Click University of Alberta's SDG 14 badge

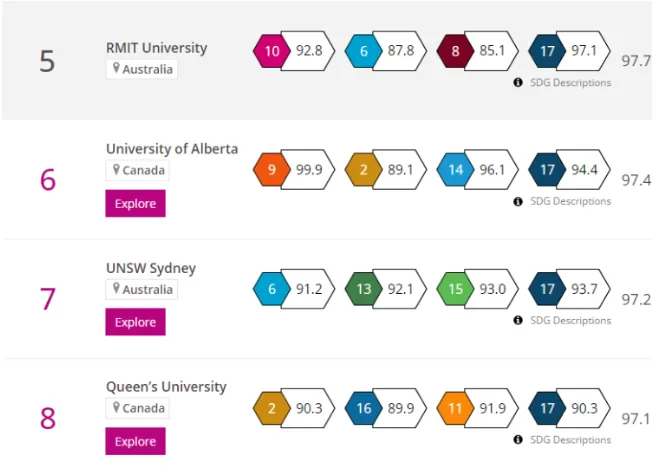coord(456,169)
